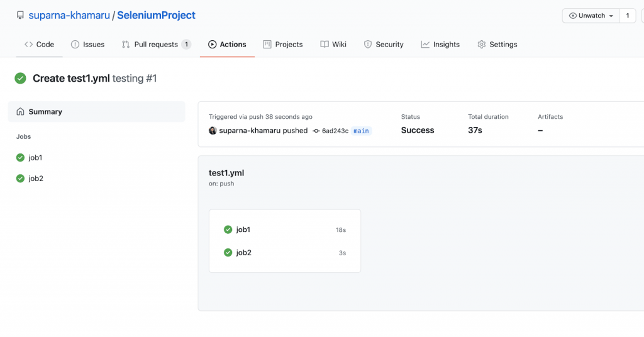Go to Pull requests tab
This screenshot has width=644, height=337.
157,45
